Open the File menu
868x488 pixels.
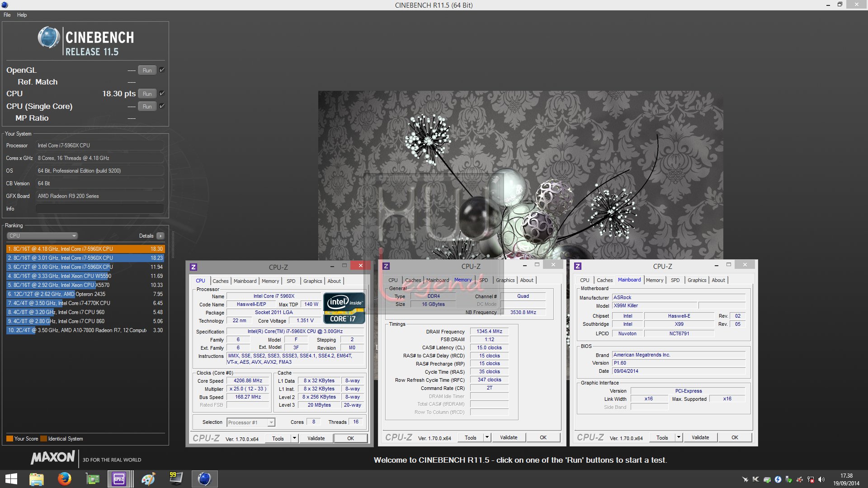pyautogui.click(x=7, y=15)
